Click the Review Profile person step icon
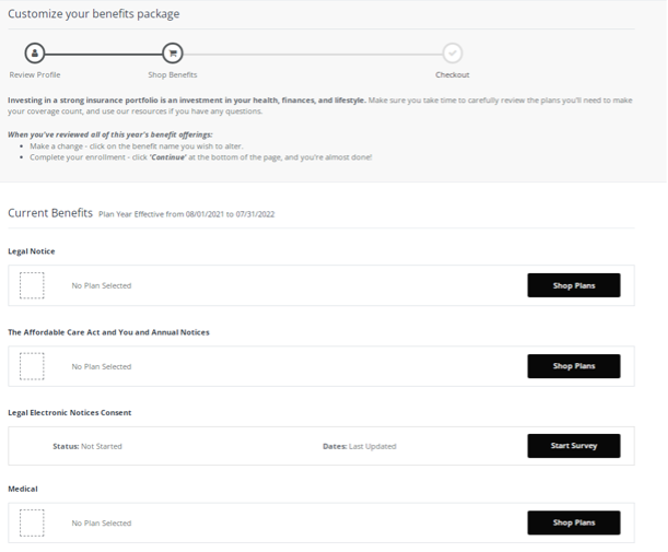 click(34, 53)
